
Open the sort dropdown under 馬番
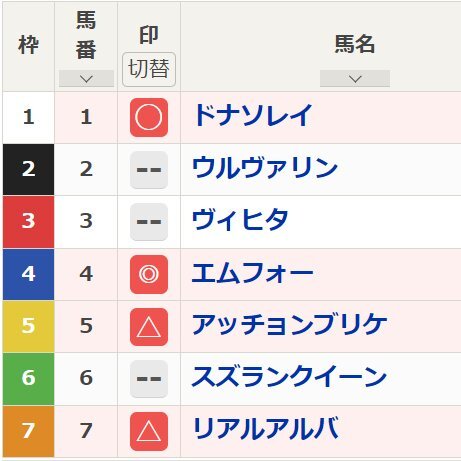click(x=86, y=79)
